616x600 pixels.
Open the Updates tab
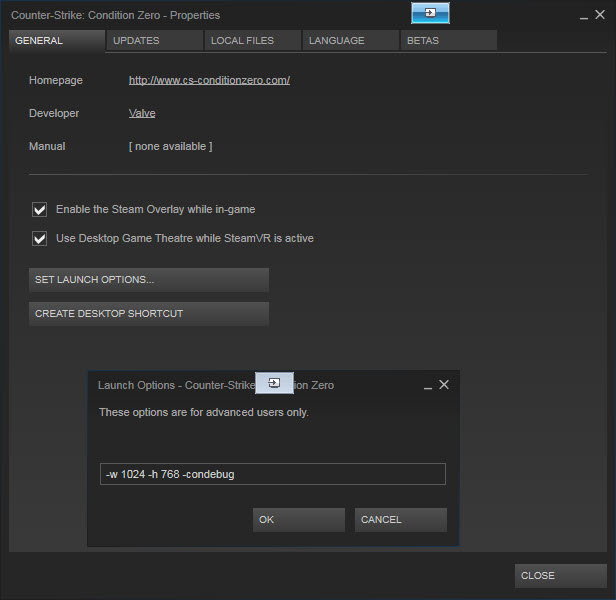[x=152, y=41]
